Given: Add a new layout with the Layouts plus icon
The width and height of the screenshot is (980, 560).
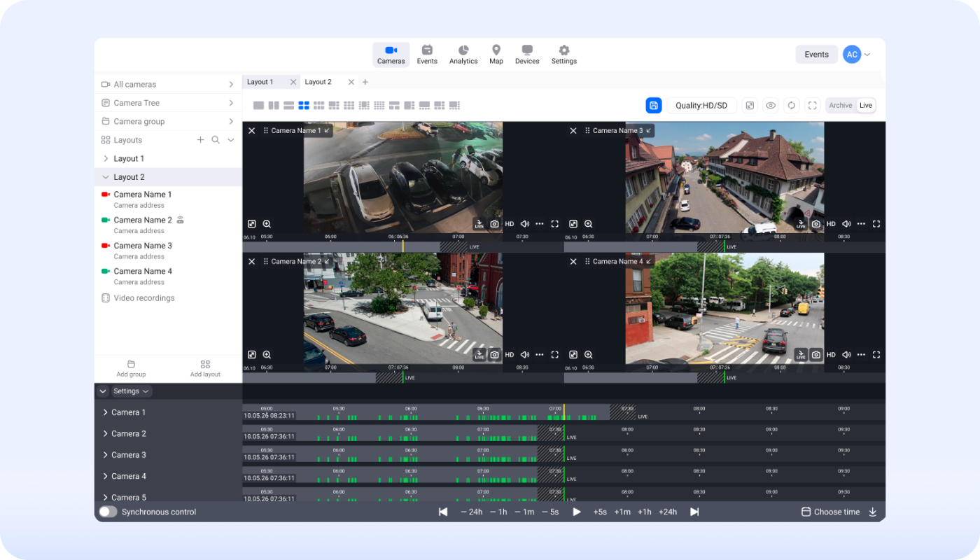Looking at the screenshot, I should click(200, 140).
